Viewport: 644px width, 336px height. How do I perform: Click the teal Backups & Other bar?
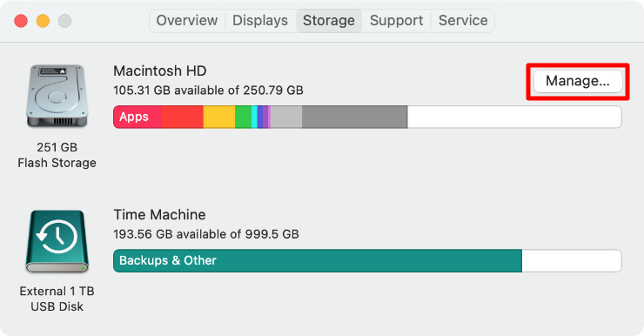[x=318, y=261]
